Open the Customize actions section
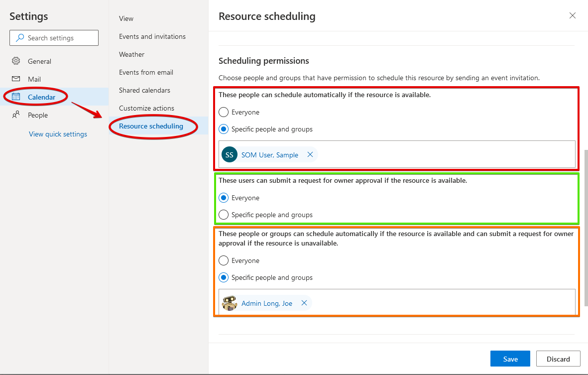588x375 pixels. point(146,108)
